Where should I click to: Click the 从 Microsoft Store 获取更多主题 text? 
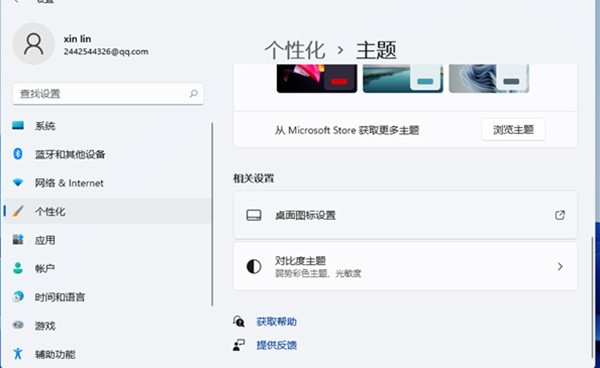tap(347, 130)
